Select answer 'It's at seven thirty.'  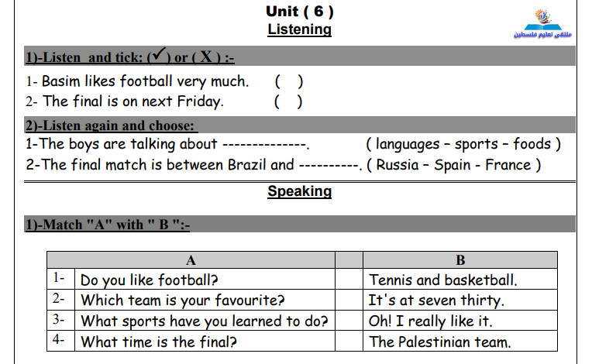(x=436, y=300)
